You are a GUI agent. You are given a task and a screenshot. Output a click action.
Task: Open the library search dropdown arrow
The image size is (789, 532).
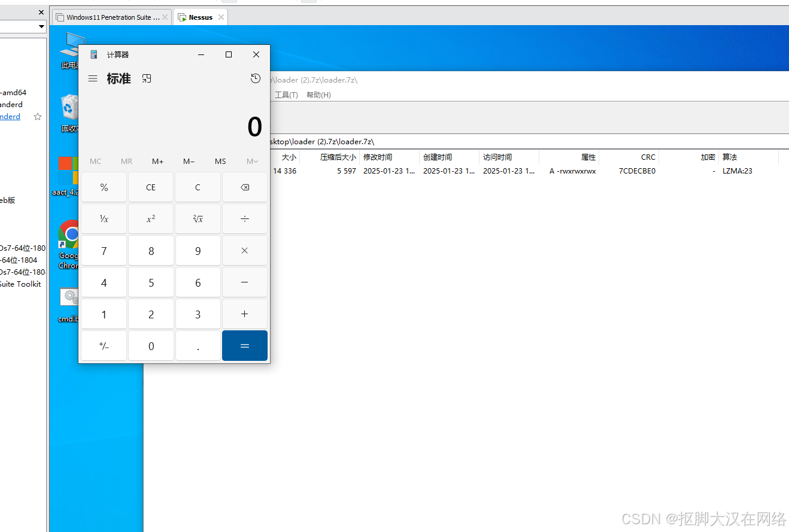pos(41,26)
